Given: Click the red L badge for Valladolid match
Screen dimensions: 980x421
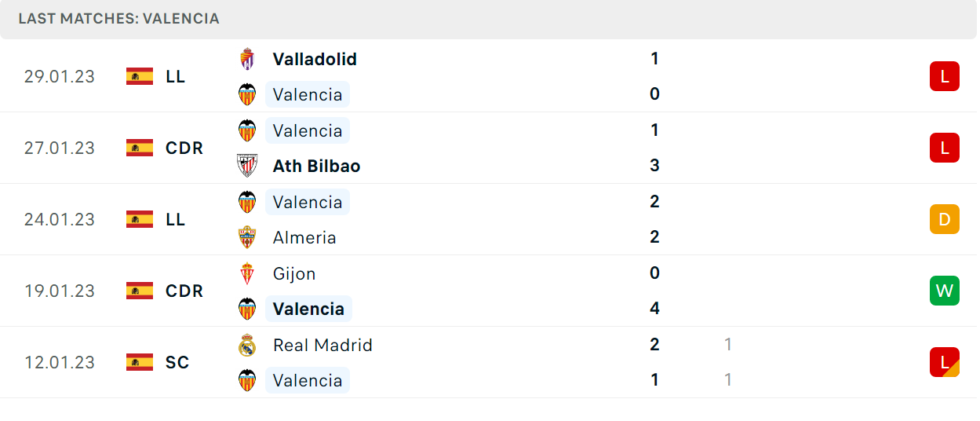Looking at the screenshot, I should click(x=945, y=76).
